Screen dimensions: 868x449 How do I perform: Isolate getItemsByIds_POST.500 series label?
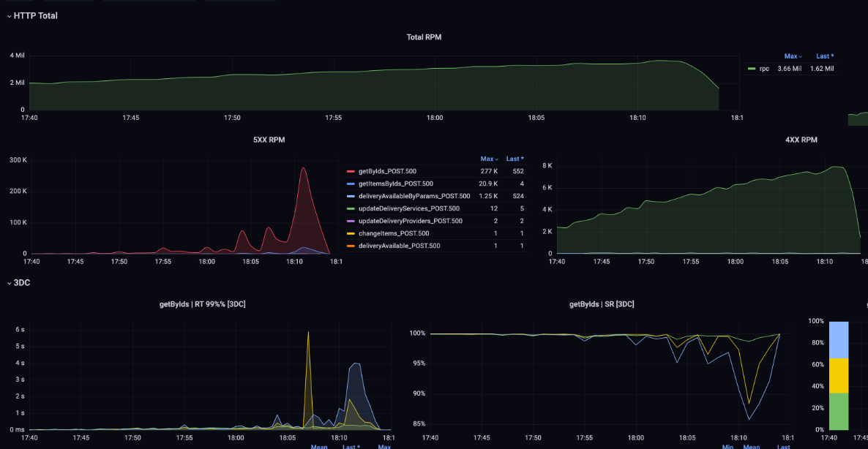click(395, 184)
